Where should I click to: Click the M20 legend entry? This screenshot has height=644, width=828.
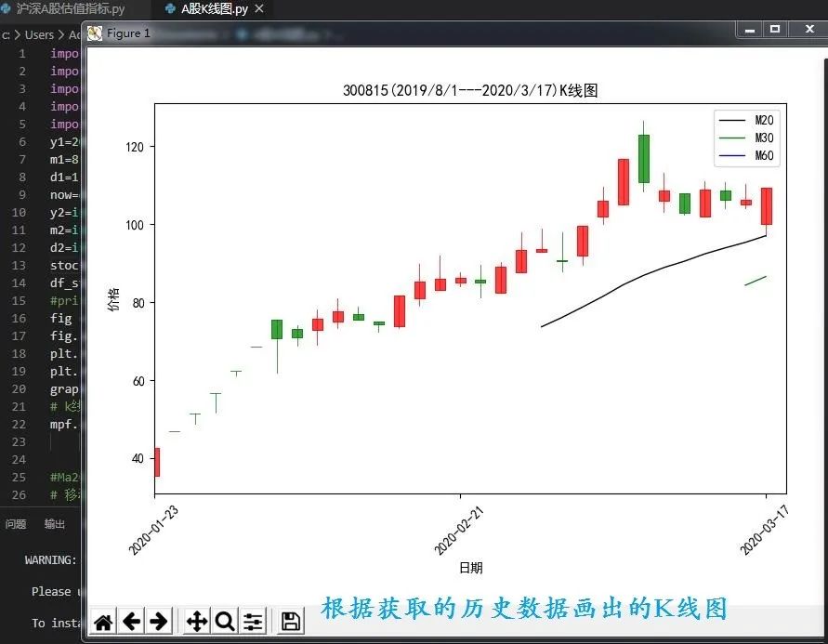pyautogui.click(x=746, y=121)
